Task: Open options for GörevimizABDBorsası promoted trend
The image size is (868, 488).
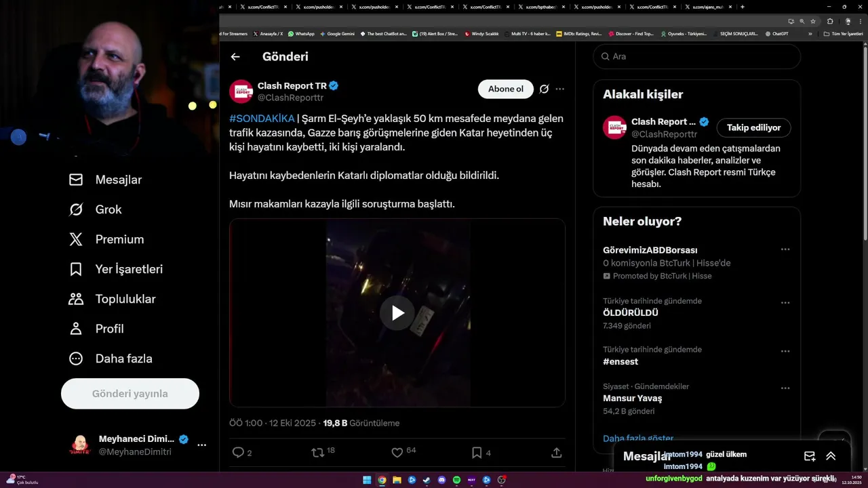Action: click(x=785, y=249)
